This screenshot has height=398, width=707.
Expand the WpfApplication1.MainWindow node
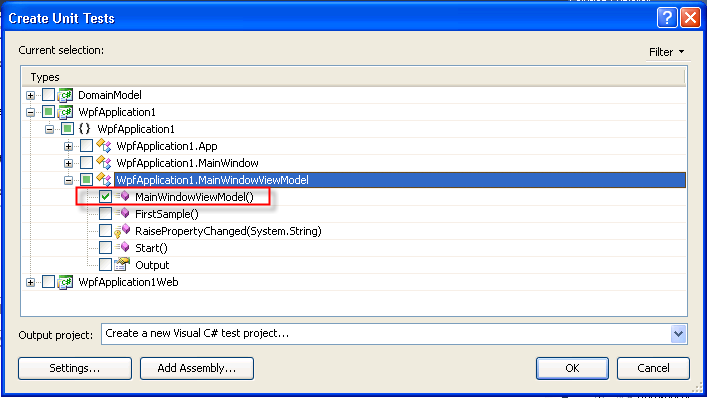[68, 164]
